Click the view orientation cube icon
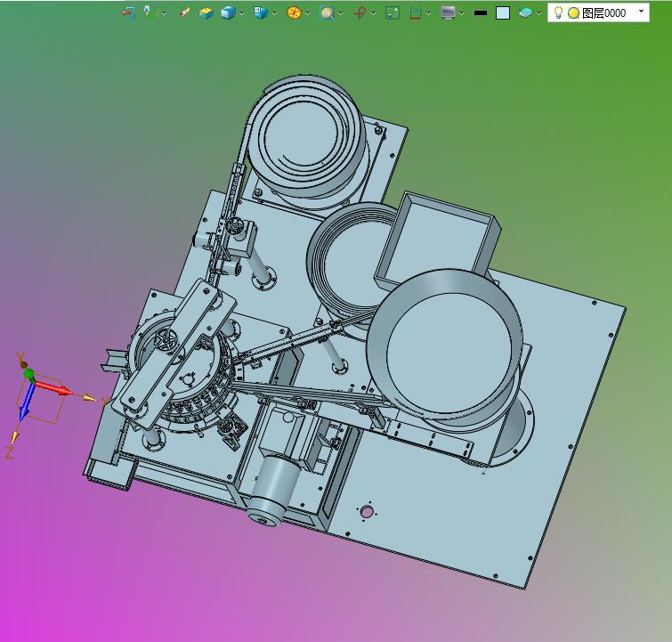The height and width of the screenshot is (642, 672). point(261,12)
